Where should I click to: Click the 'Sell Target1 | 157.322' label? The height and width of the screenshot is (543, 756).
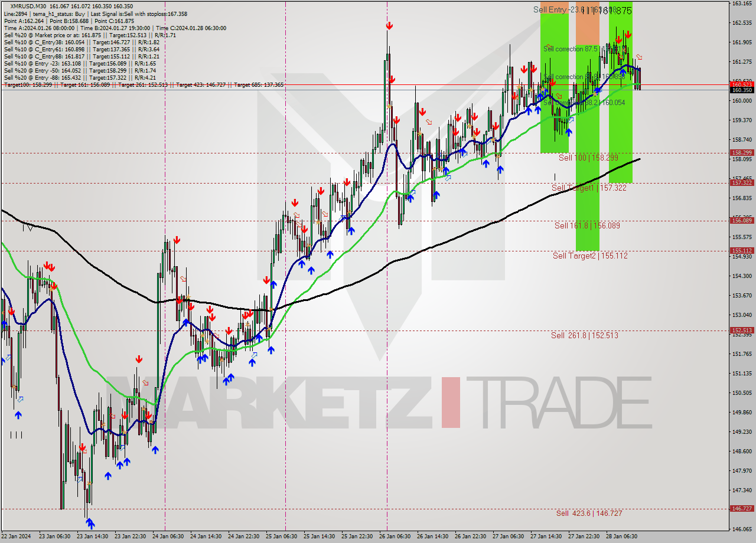click(589, 188)
